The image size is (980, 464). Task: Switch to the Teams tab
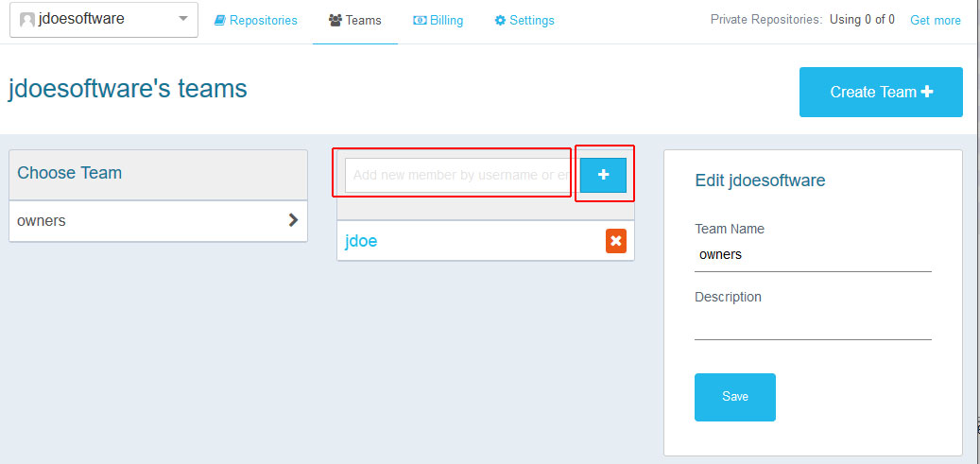pyautogui.click(x=354, y=20)
